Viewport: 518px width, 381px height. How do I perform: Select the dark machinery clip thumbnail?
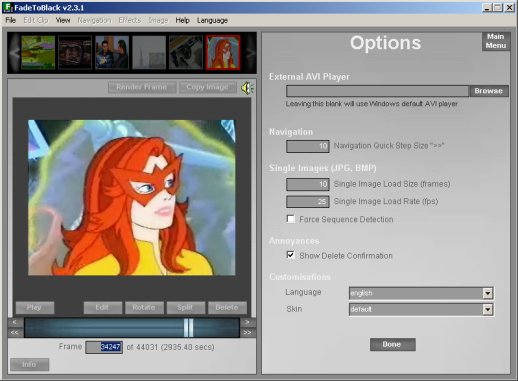pyautogui.click(x=186, y=53)
